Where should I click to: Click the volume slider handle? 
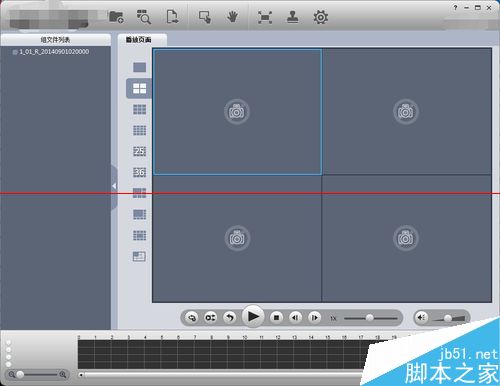click(448, 318)
